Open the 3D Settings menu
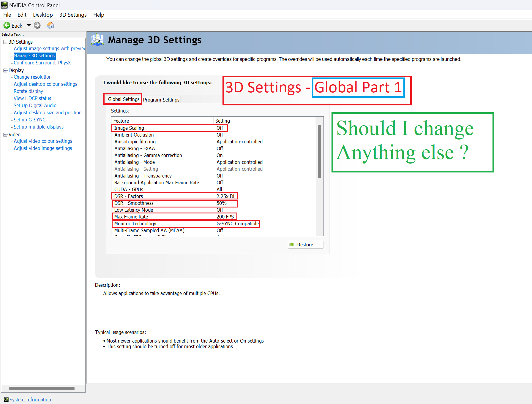This screenshot has height=404, width=532. (x=73, y=15)
